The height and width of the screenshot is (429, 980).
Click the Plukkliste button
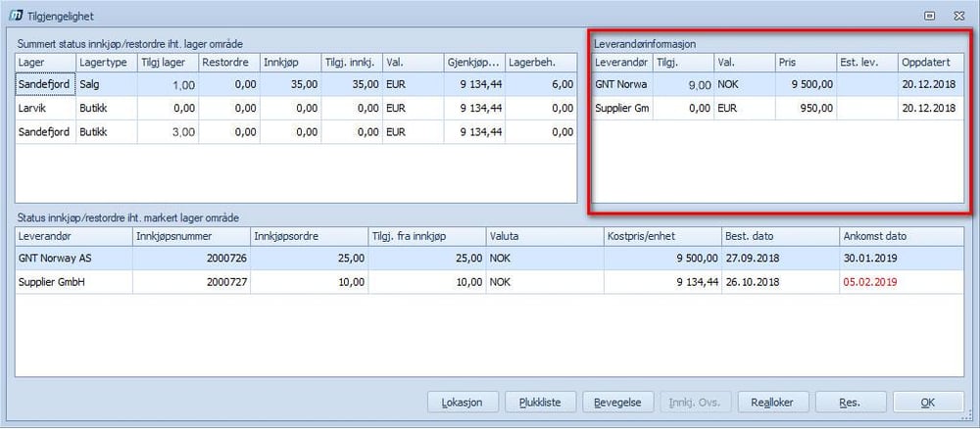point(540,402)
